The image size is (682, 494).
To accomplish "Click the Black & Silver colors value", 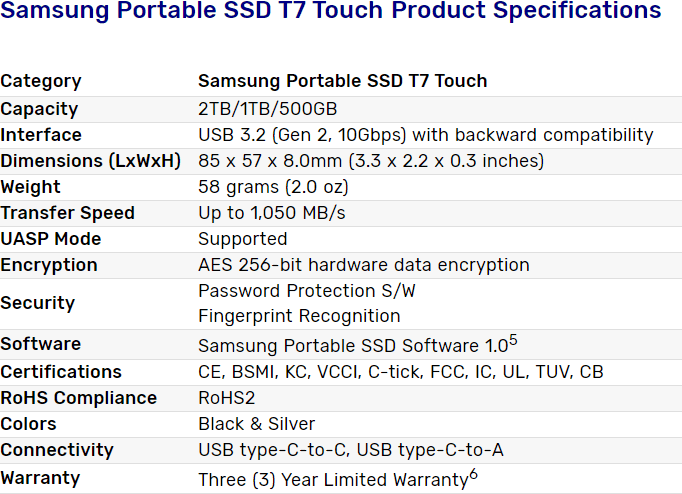I will 256,424.
